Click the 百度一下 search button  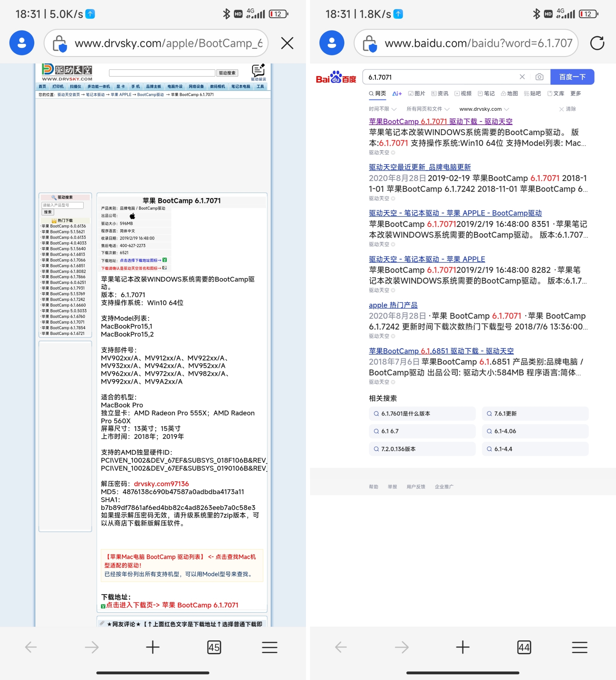(x=572, y=77)
